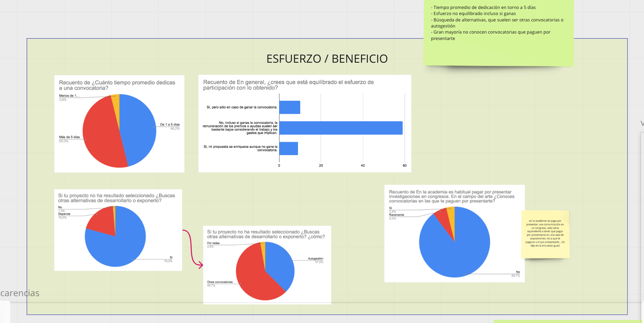644x323 pixels.
Task: Click the "46,2%" percentage value
Action: (x=175, y=129)
